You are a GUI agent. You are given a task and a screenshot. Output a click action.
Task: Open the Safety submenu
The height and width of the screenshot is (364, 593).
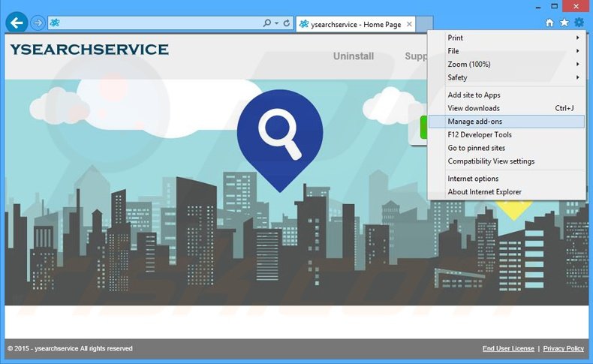(x=507, y=77)
